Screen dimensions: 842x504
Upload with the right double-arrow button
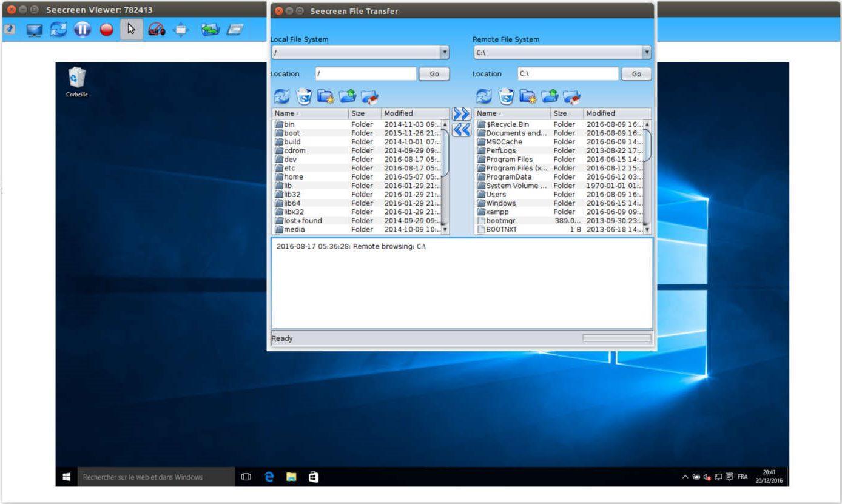[x=461, y=114]
